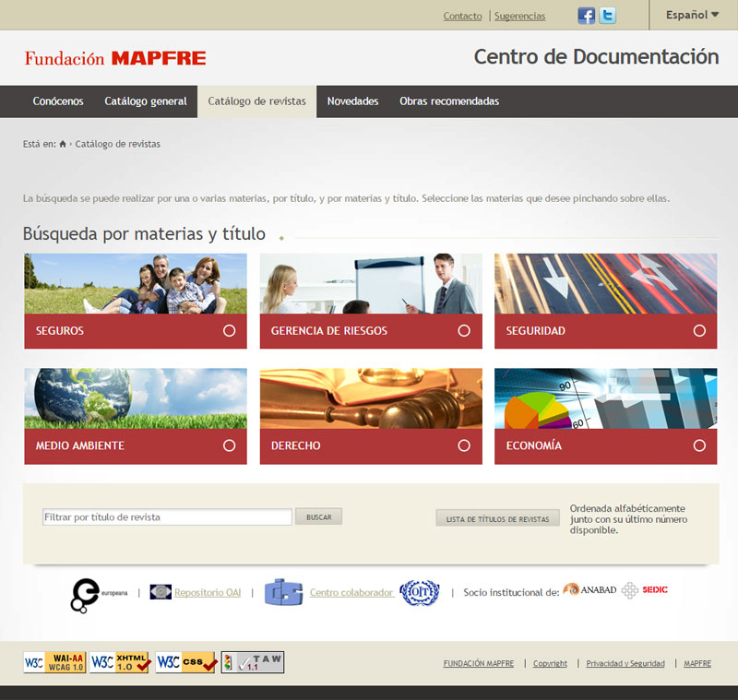Open the Facebook page icon
The width and height of the screenshot is (738, 700).
(x=586, y=16)
